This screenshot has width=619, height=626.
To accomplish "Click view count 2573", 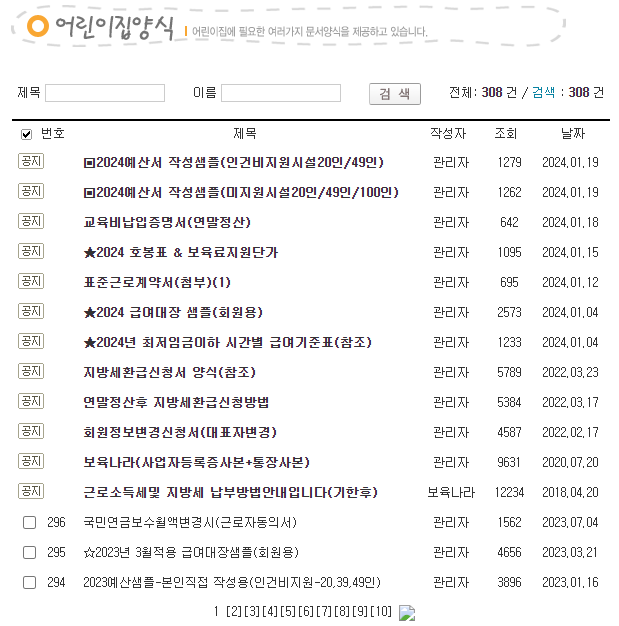I will click(509, 312).
